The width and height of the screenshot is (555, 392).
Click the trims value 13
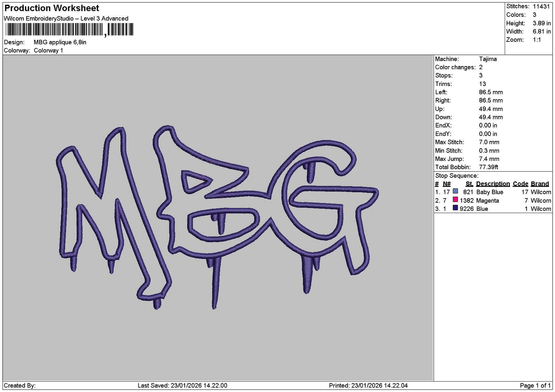point(482,84)
